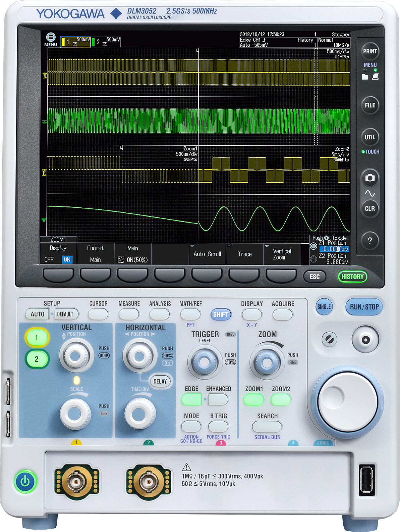Click the ESC key
The height and width of the screenshot is (532, 400).
[x=315, y=277]
